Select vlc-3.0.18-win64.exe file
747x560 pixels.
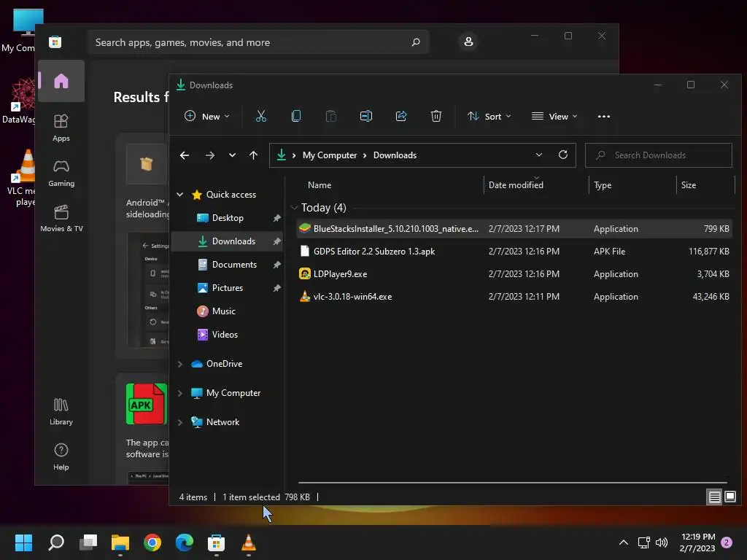click(515, 296)
